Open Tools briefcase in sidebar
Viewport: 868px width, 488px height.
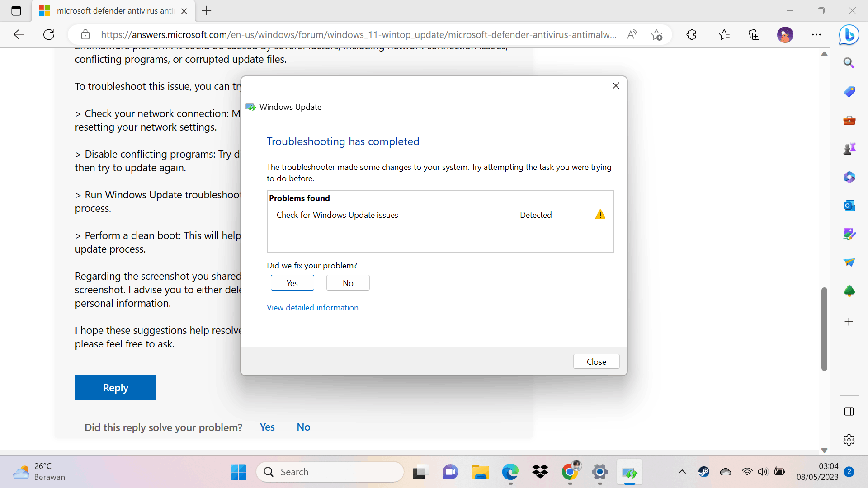(x=849, y=120)
